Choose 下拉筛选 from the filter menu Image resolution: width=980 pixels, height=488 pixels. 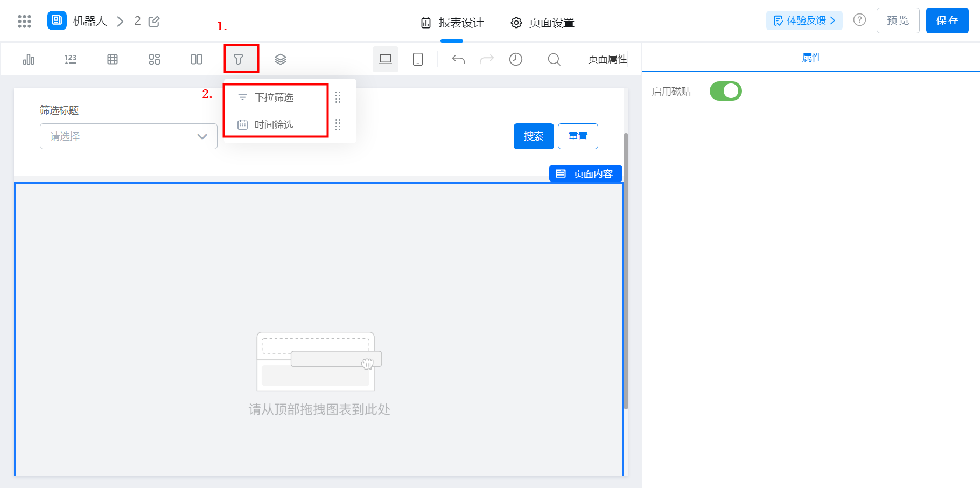[x=275, y=97]
